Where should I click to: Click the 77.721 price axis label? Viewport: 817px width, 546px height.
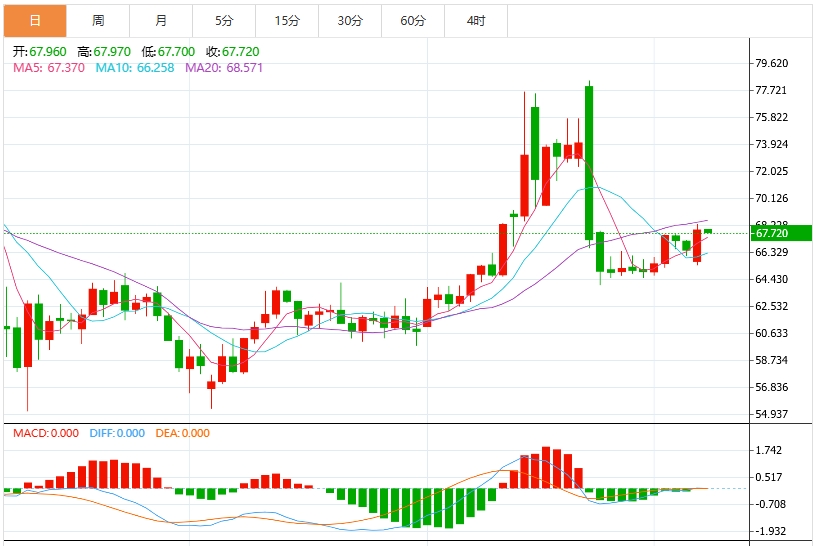pos(771,90)
